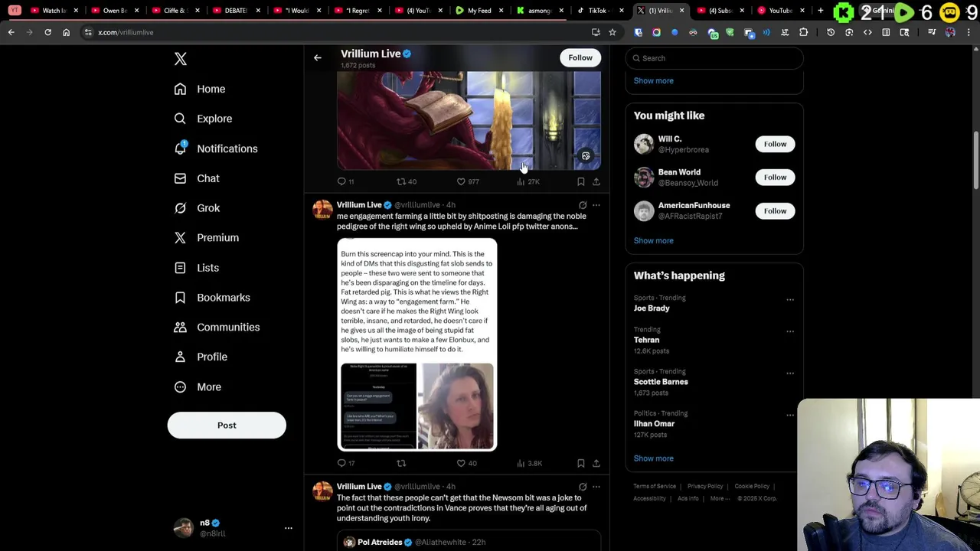The height and width of the screenshot is (551, 980).
Task: Open the Terms of Service link
Action: point(655,487)
